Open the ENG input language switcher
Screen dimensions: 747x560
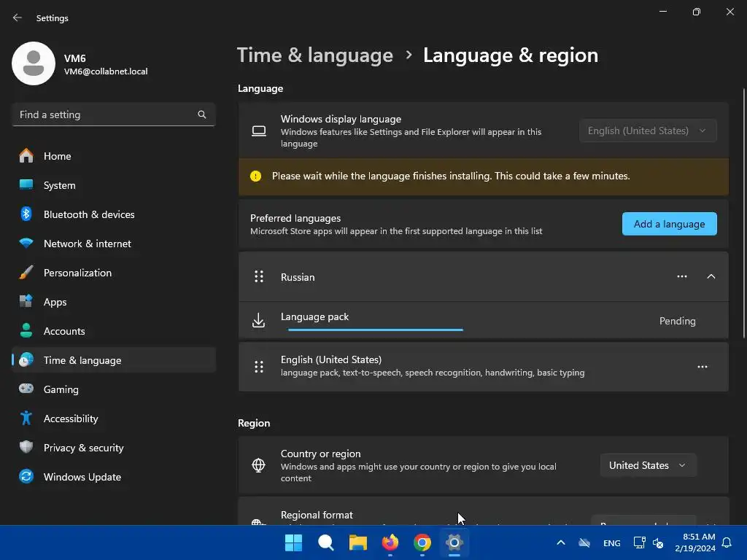tap(612, 542)
